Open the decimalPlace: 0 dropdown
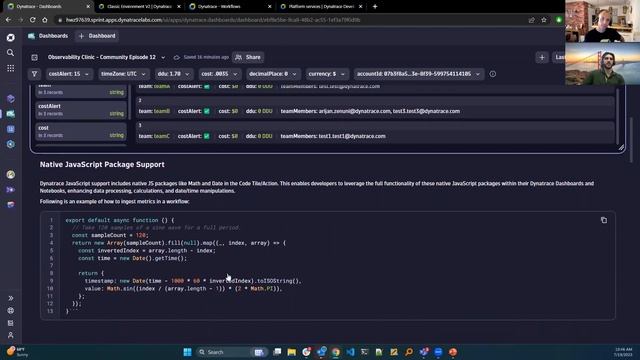The height and width of the screenshot is (360, 640). coord(272,74)
